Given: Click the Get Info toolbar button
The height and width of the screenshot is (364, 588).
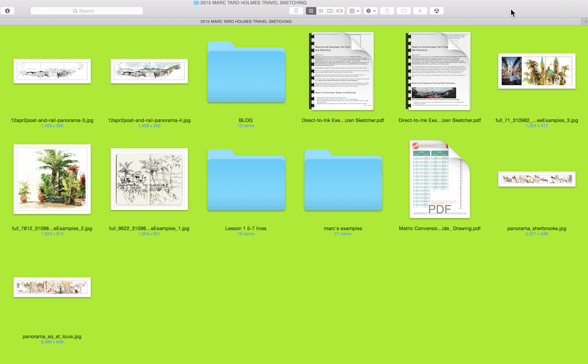Looking at the screenshot, I should [x=7, y=11].
